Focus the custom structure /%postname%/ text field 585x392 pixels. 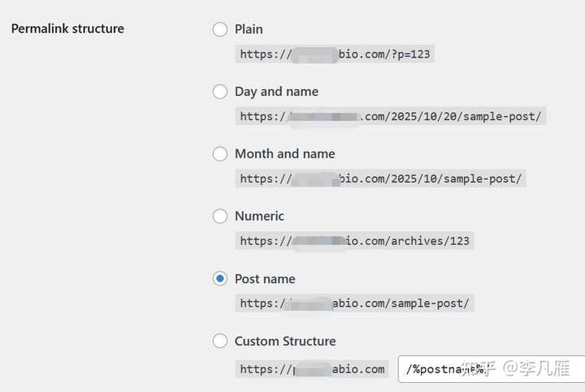pyautogui.click(x=487, y=369)
